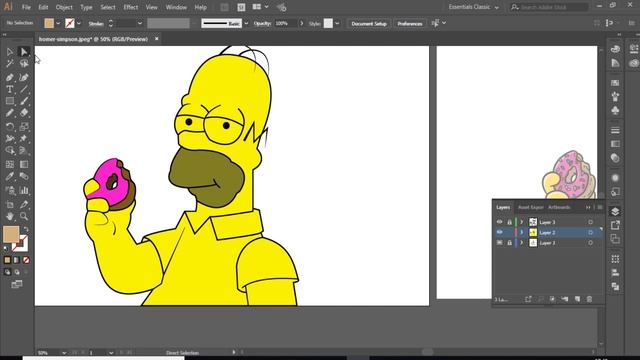
Task: Open stroke color dropdown in control bar
Action: point(79,23)
